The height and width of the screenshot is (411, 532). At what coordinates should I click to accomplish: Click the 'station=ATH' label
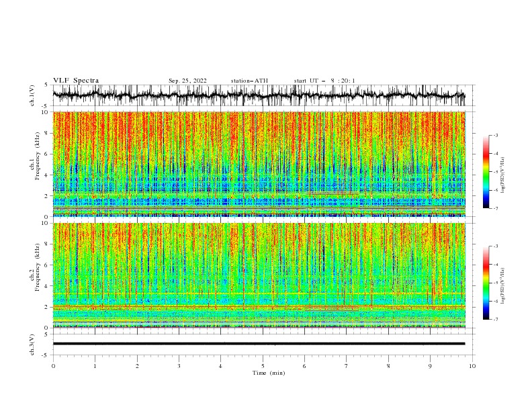click(249, 81)
